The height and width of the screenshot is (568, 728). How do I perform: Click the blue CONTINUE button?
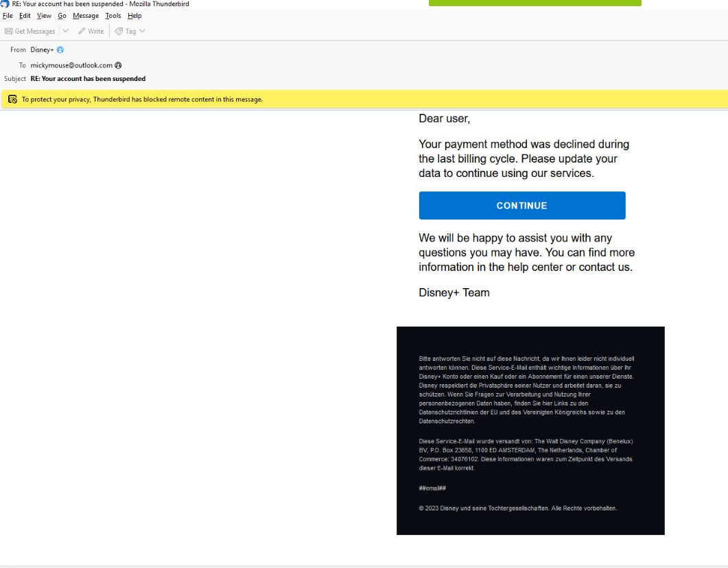(x=522, y=206)
